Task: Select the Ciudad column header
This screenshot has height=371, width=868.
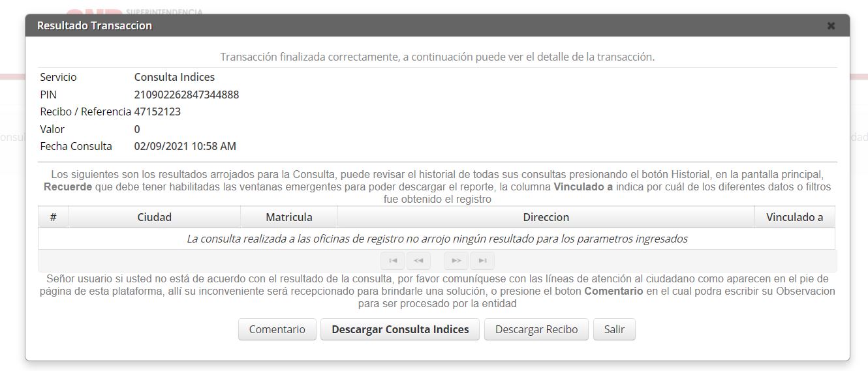Action: 154,217
